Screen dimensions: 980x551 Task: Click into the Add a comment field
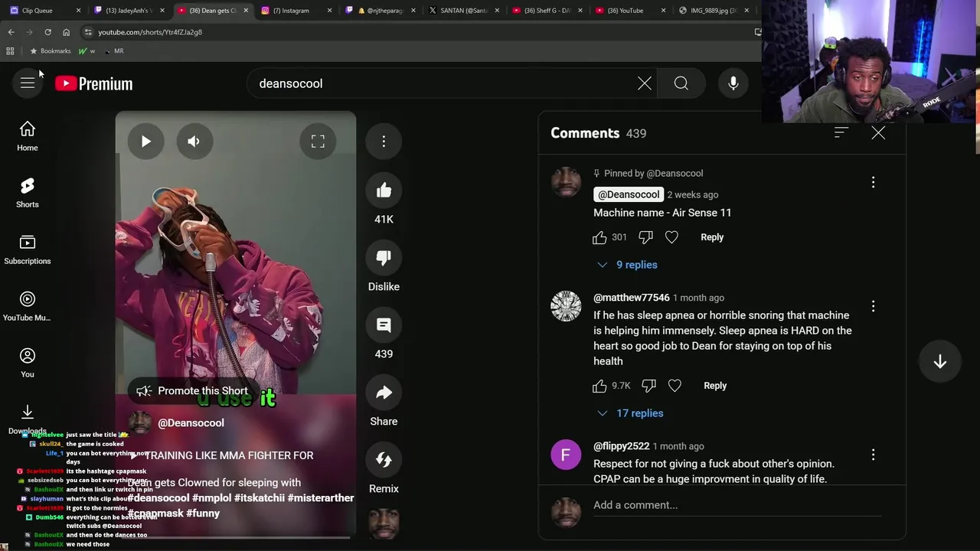[x=737, y=505]
